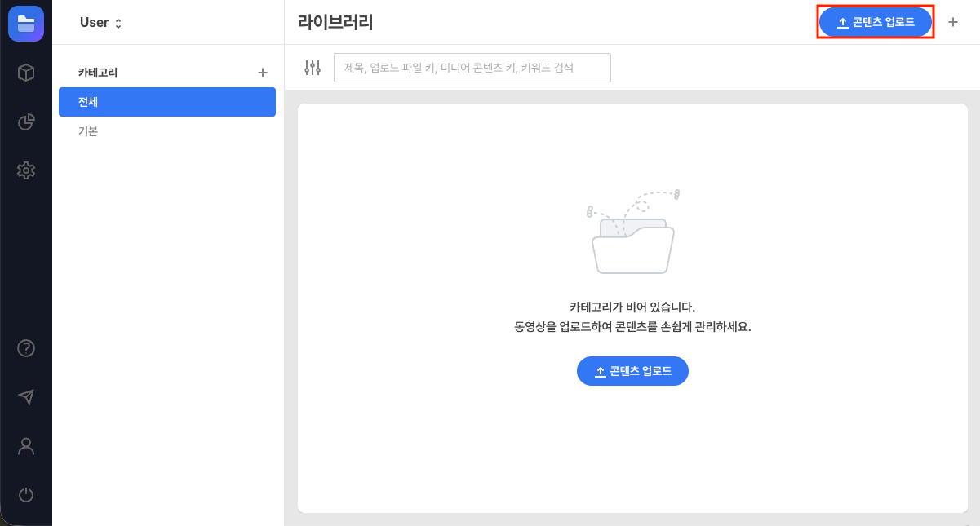This screenshot has height=526, width=980.
Task: Click the red-highlighted 콘텐츠 업로드 button
Action: (875, 22)
